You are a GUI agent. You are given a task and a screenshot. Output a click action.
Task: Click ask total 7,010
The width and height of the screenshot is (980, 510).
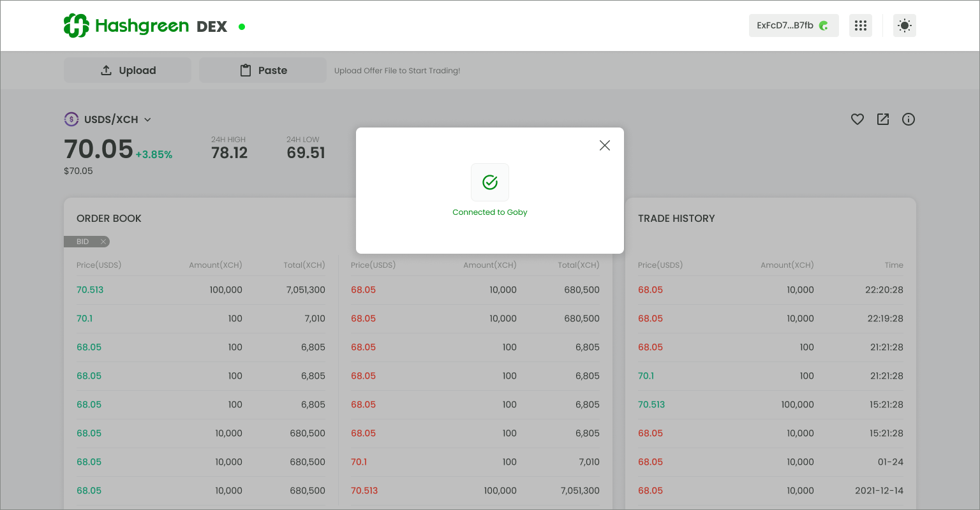[589, 462]
